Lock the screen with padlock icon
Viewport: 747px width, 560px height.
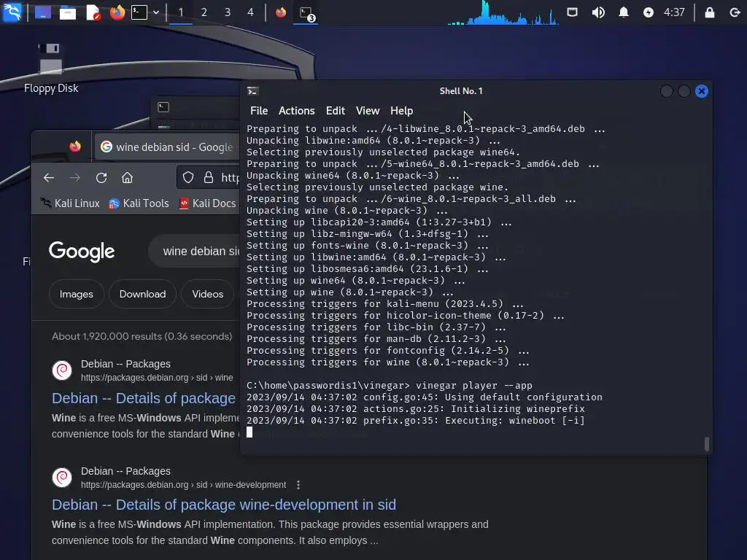pos(710,12)
